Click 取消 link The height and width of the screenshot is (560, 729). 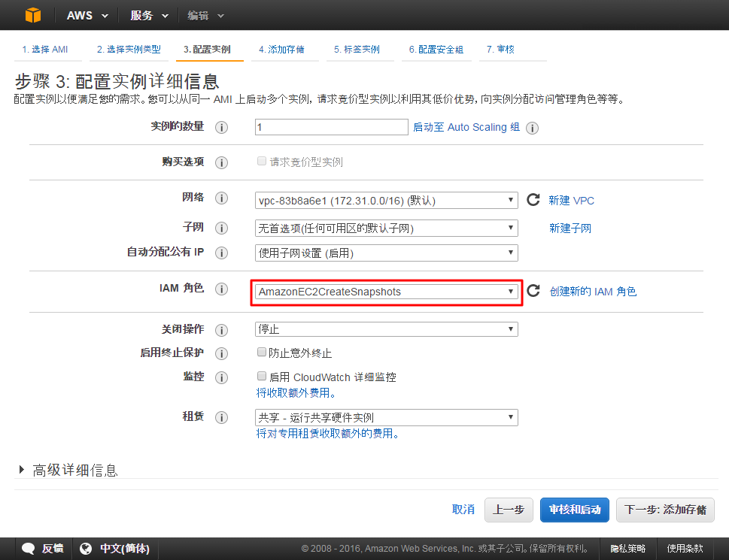pyautogui.click(x=463, y=510)
